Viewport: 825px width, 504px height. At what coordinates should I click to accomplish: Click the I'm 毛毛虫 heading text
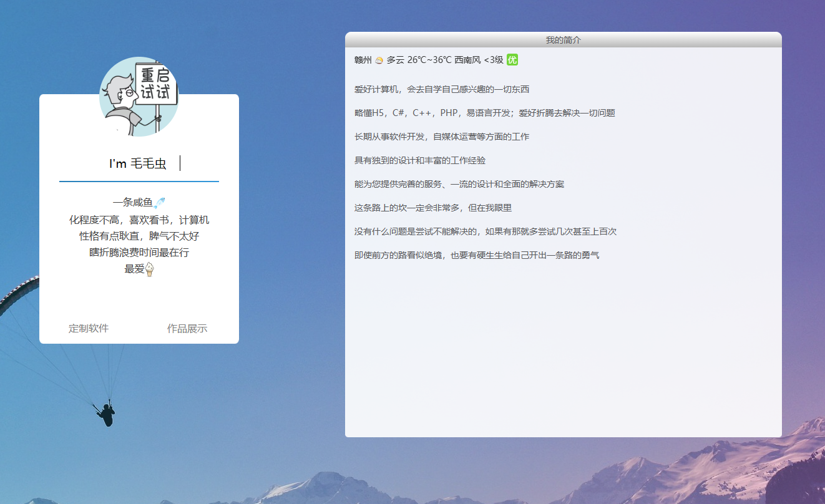pos(137,163)
